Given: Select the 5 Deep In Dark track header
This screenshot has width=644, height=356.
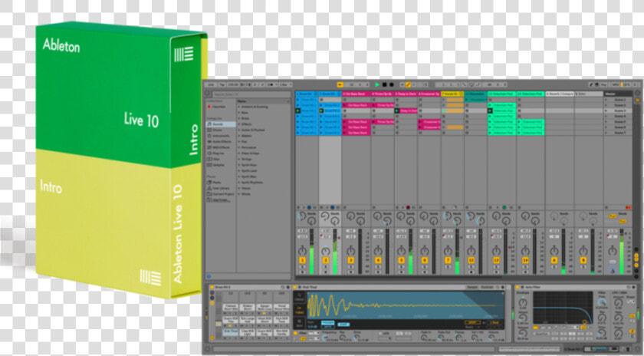Looking at the screenshot, I should point(406,94).
